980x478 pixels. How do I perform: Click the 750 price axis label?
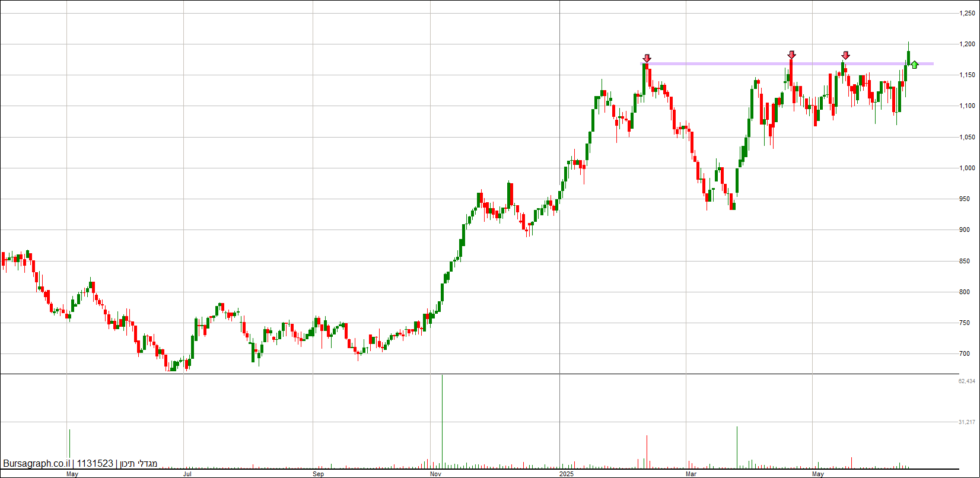pos(965,323)
